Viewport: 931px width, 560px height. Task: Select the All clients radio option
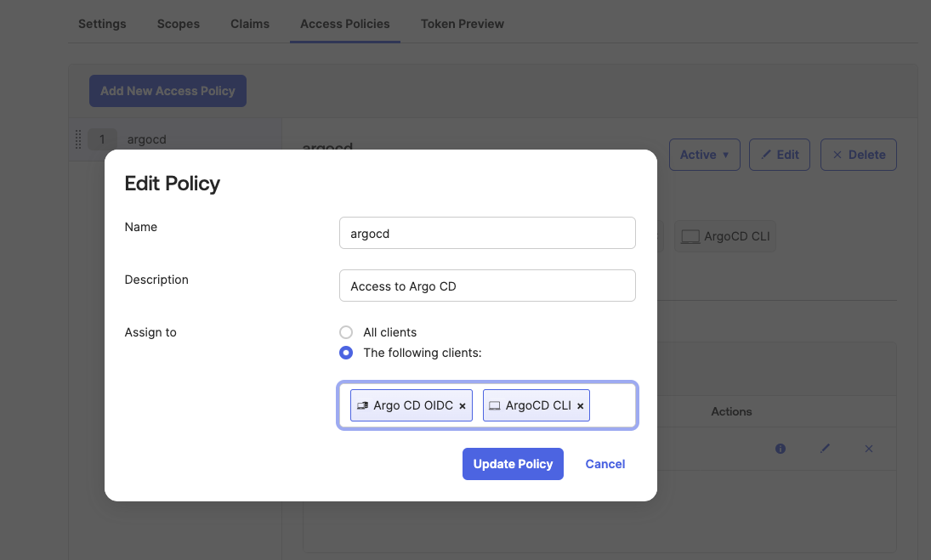click(x=346, y=332)
